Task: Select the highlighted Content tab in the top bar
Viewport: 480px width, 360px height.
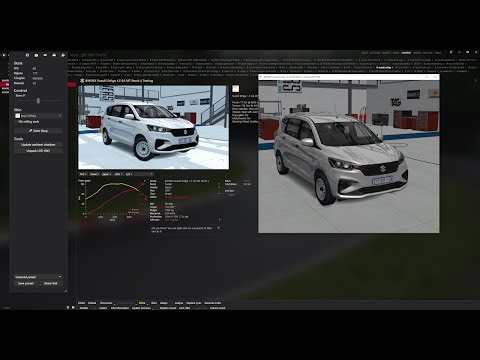Action: (406, 53)
